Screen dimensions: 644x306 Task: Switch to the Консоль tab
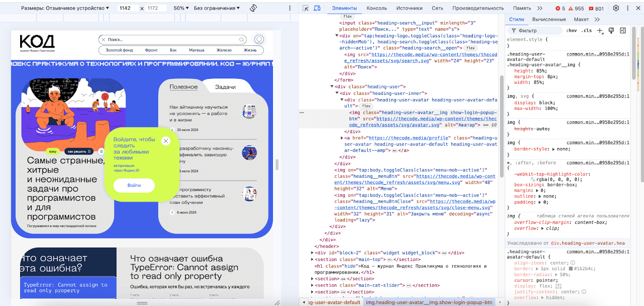click(376, 8)
